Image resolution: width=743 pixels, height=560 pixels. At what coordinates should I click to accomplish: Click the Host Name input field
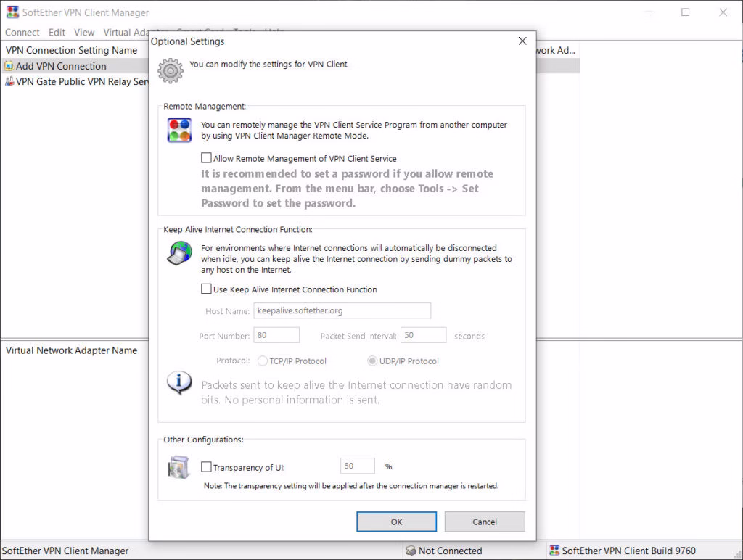[342, 310]
